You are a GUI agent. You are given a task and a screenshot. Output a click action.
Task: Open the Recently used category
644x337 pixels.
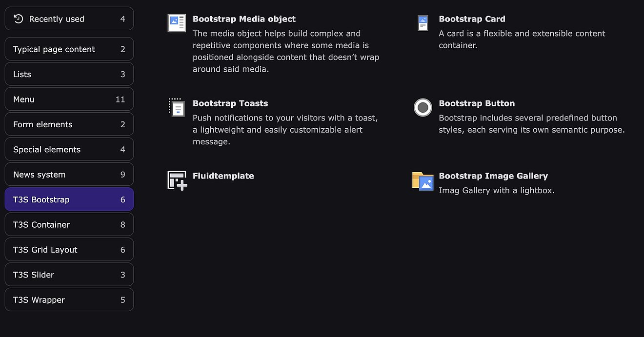click(x=69, y=19)
